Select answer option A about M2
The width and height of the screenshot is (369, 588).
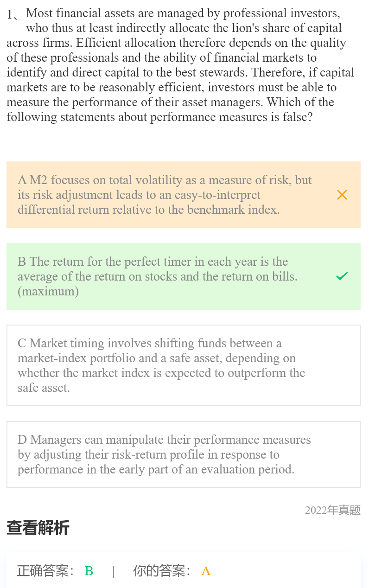[165, 195]
